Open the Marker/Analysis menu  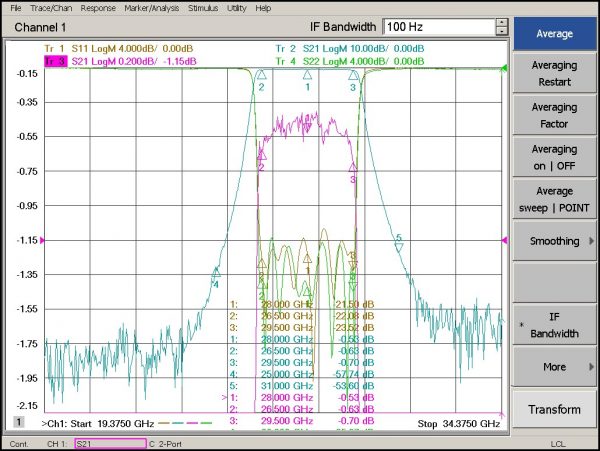point(152,8)
